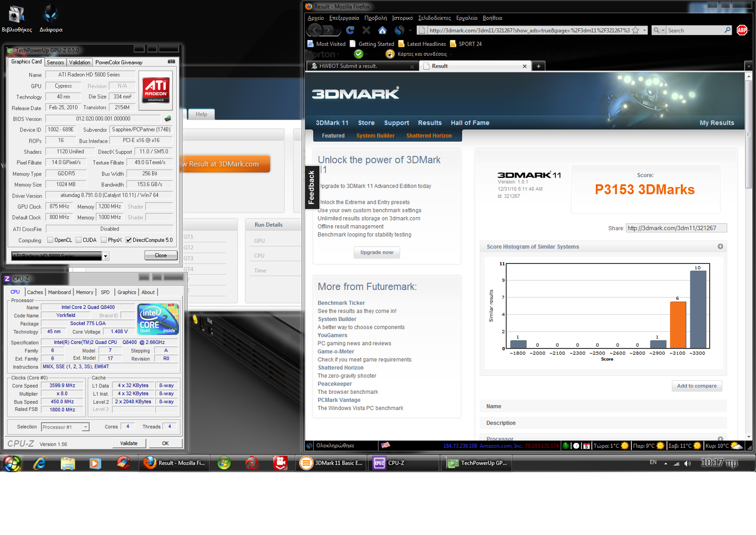Open the URL history dropdown arrow
Viewport: 756px width, 535px height.
pos(644,30)
